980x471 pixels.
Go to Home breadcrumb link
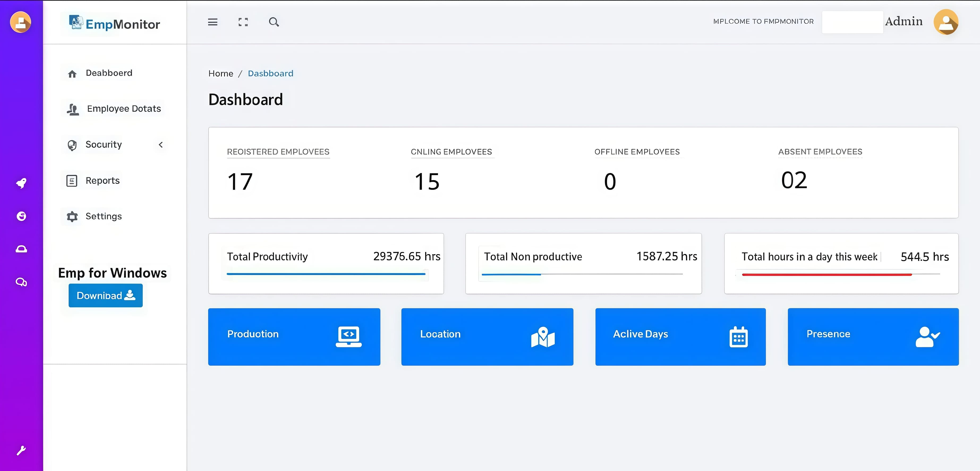click(221, 73)
